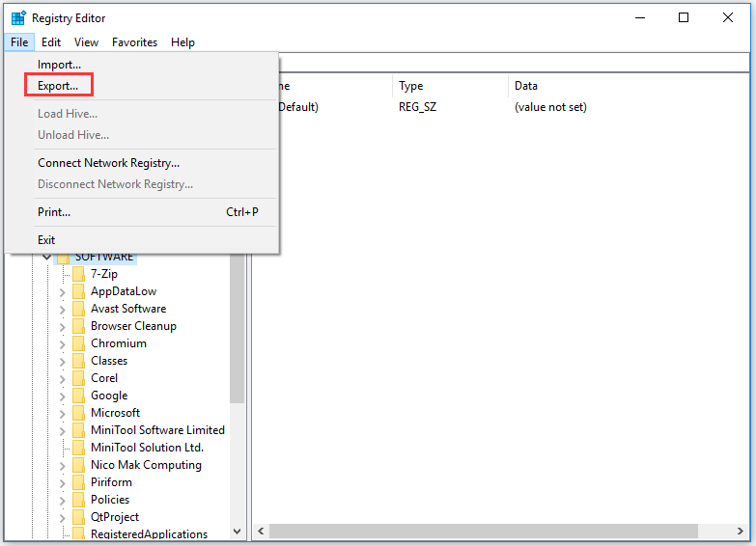Click the Policies folder icon
This screenshot has width=756, height=546.
[x=78, y=500]
